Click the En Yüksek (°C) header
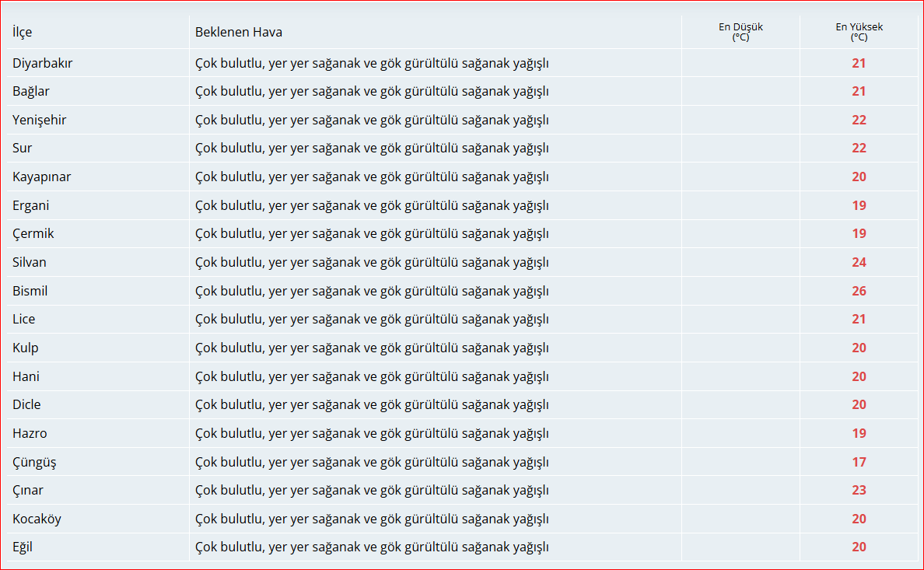 859,32
